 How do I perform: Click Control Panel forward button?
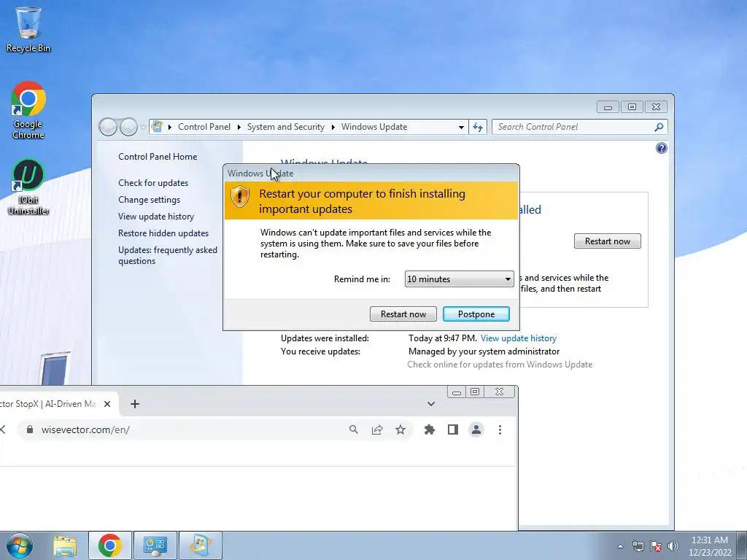point(128,127)
